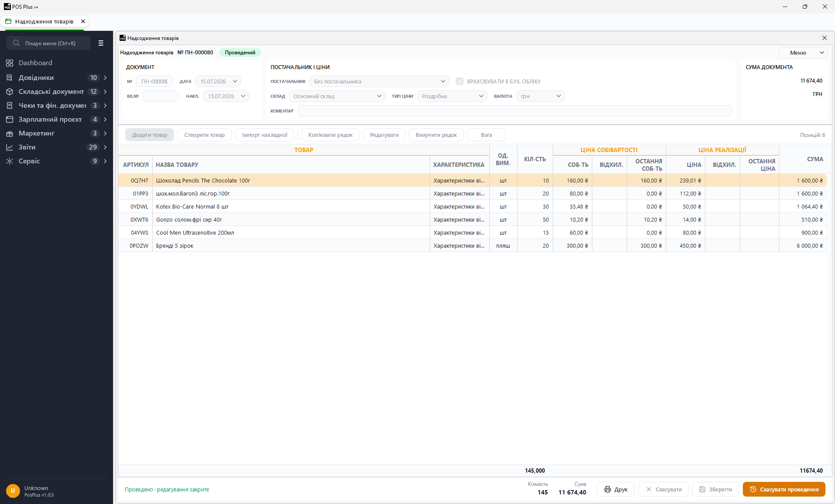This screenshot has height=504, width=835.
Task: Expand the Складські документи section
Action: [105, 92]
